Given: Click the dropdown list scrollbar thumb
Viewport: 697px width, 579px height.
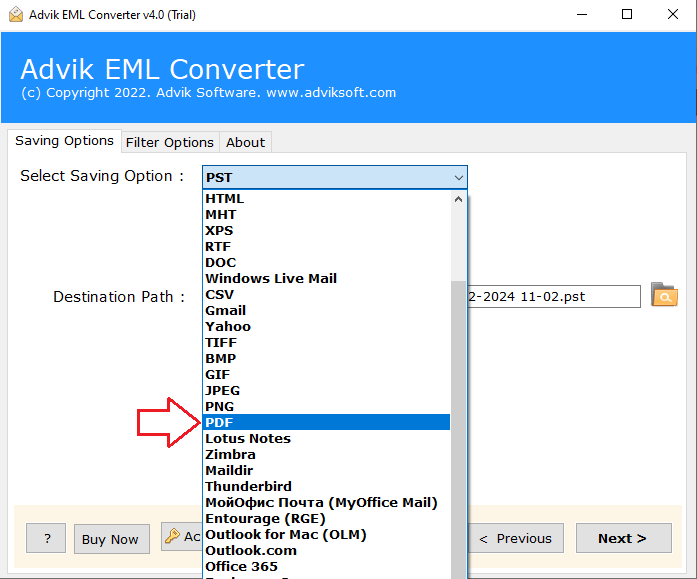Looking at the screenshot, I should (458, 429).
